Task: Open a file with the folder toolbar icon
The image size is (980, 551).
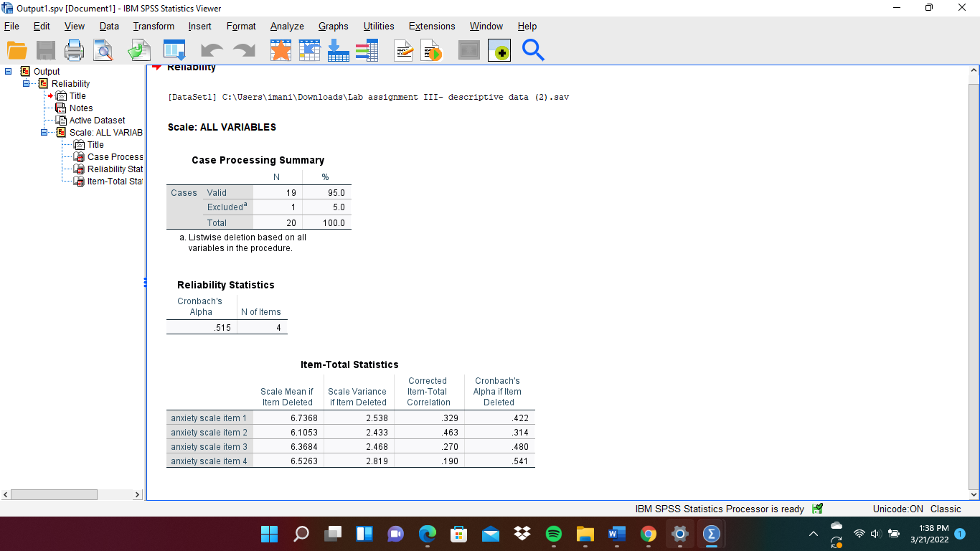Action: [19, 51]
